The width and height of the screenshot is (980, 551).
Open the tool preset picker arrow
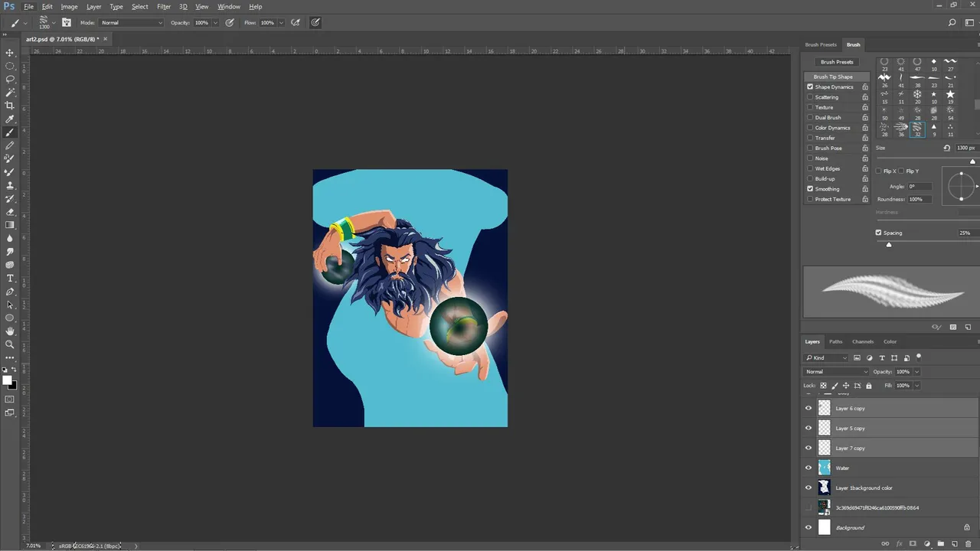(x=24, y=23)
